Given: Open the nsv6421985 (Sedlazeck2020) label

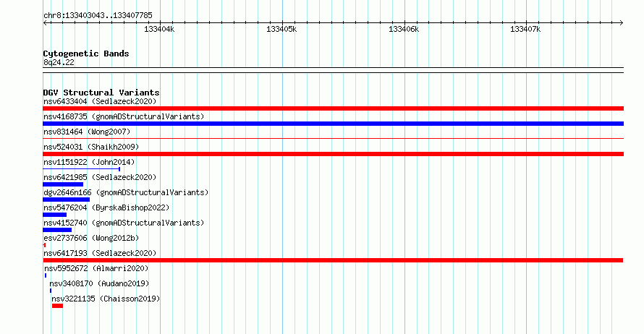Looking at the screenshot, I should point(100,177).
